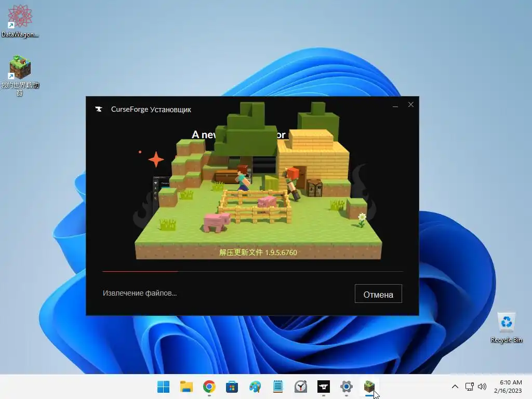The image size is (532, 399).
Task: Click the installer extraction progress bar
Action: click(253, 271)
